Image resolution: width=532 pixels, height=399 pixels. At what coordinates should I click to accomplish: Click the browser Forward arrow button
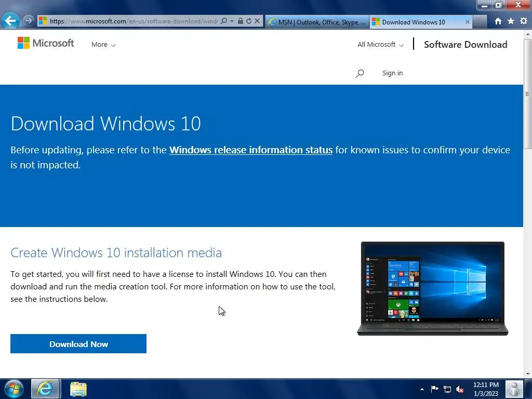point(29,21)
